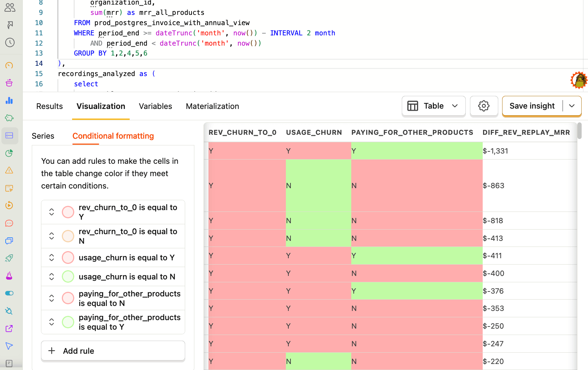Click the Add rule button
Viewport: 588px width, 370px height.
[x=113, y=351]
